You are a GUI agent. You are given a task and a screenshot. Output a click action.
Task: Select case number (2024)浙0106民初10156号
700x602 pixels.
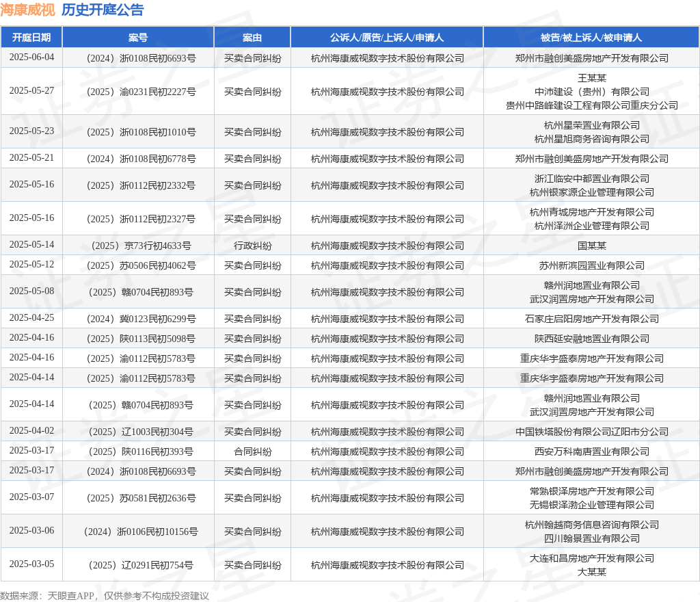[x=141, y=532]
